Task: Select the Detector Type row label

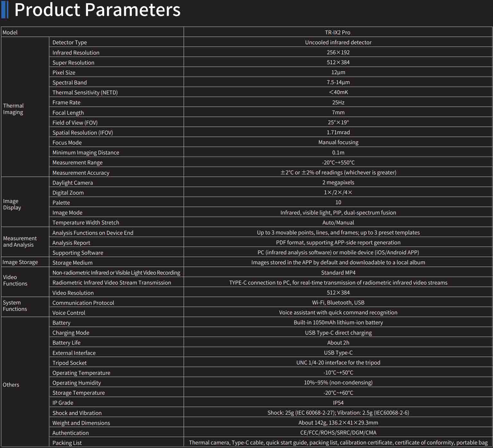Action: [x=70, y=42]
